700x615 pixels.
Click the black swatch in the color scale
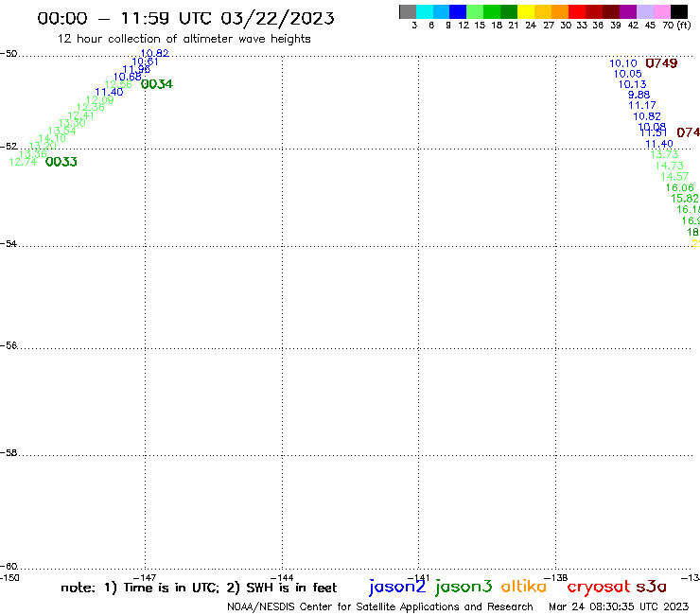pyautogui.click(x=678, y=11)
